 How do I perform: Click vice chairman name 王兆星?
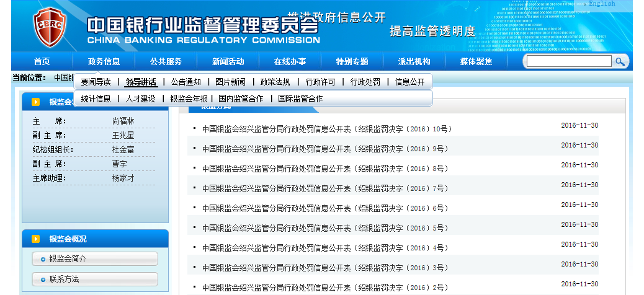pos(123,136)
